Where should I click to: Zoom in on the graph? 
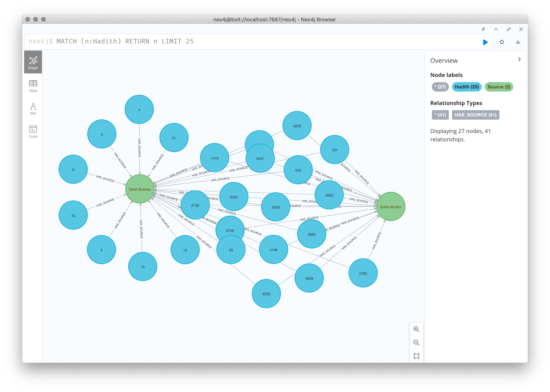click(416, 329)
